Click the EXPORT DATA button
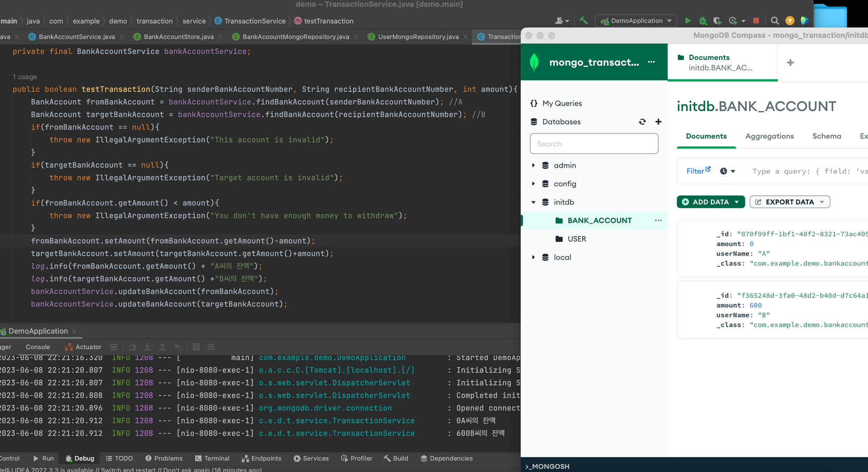 coord(789,202)
